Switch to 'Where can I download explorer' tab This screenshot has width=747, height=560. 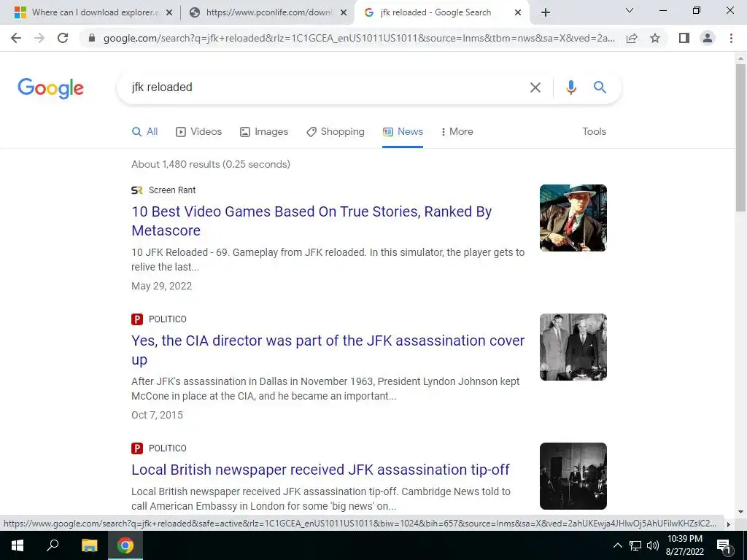coord(93,13)
